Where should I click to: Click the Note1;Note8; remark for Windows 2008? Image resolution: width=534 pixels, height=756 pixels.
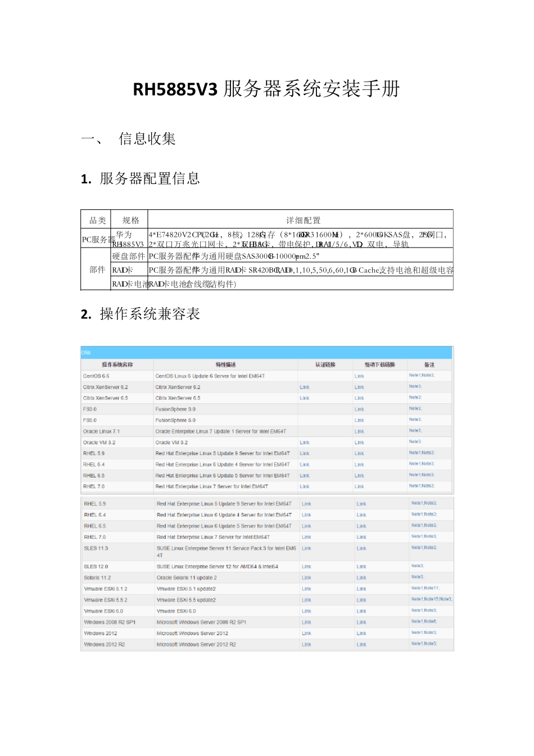tap(424, 622)
